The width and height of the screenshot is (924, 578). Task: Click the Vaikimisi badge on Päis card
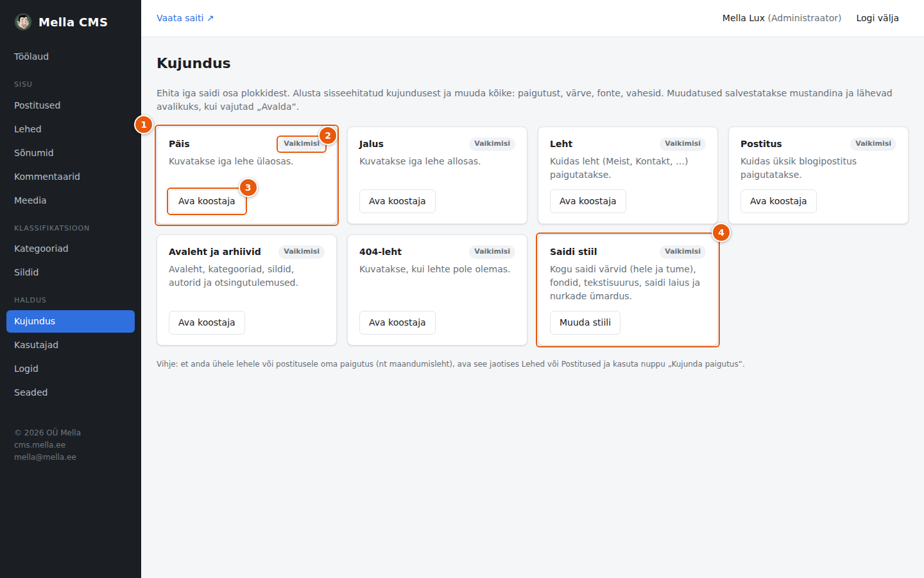[302, 144]
